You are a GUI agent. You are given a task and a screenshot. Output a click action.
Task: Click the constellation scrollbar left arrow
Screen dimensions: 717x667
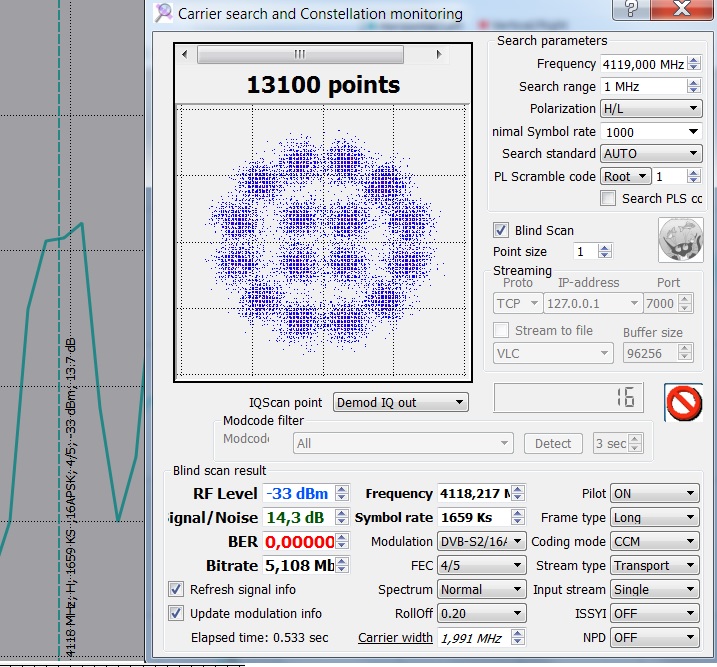pos(185,54)
